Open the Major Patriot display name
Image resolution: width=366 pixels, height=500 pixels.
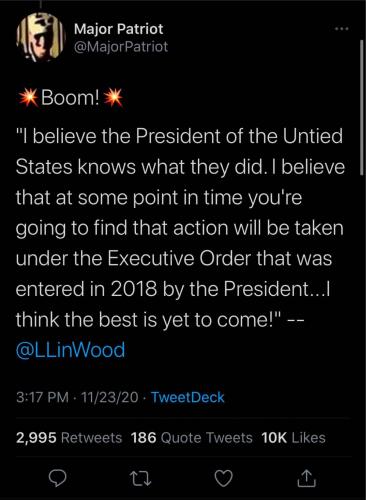(119, 29)
